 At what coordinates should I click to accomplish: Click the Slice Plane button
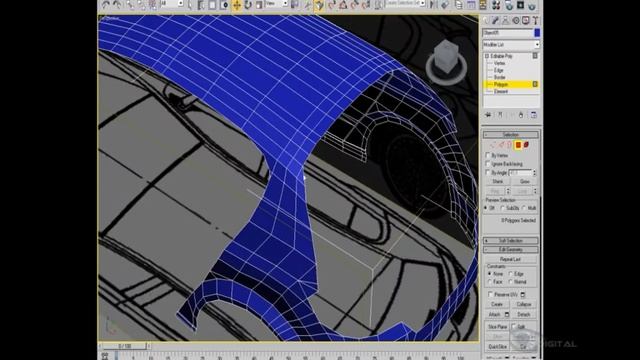[x=497, y=327]
